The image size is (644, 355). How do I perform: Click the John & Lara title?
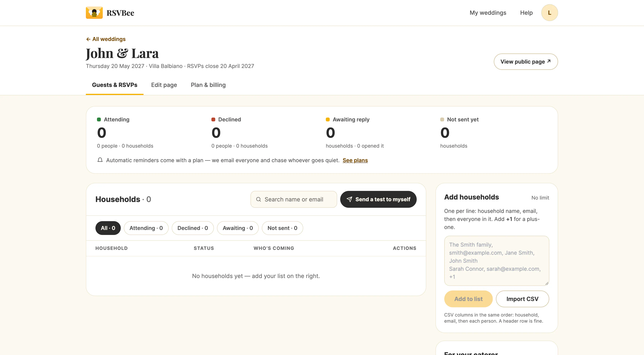tap(122, 53)
